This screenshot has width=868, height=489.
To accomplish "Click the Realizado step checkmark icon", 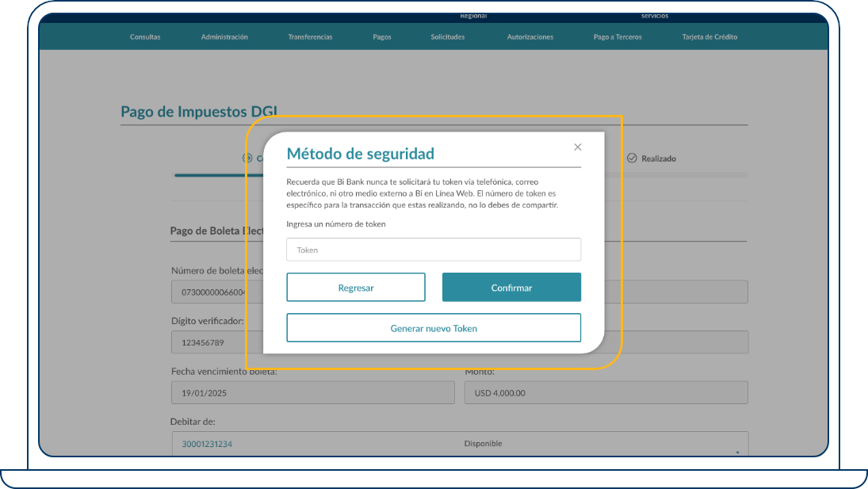I will pos(632,158).
